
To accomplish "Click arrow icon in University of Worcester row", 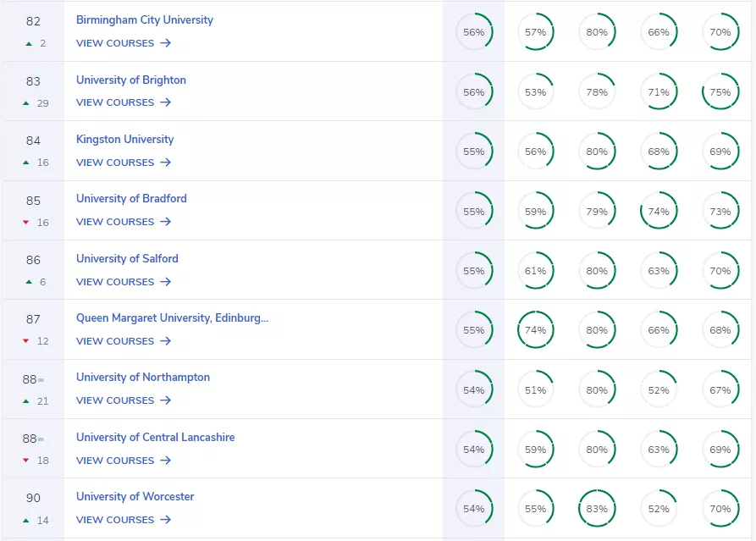I will tap(165, 520).
